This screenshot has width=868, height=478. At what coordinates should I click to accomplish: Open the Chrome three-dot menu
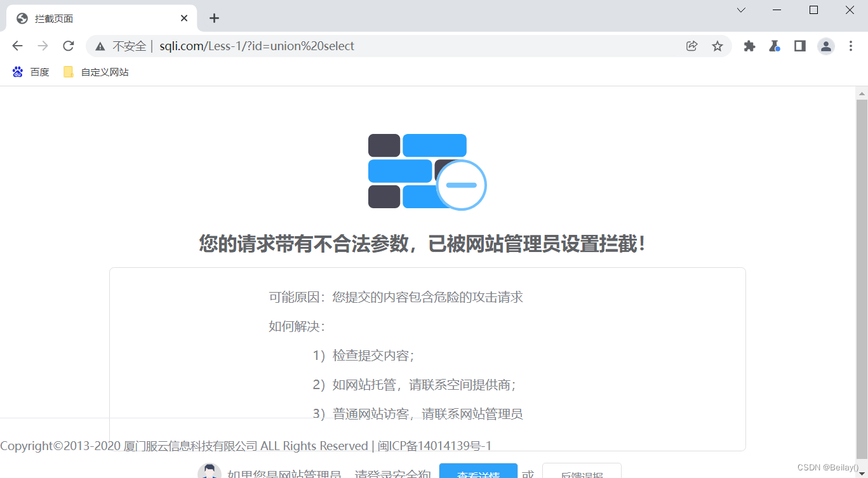(x=851, y=46)
